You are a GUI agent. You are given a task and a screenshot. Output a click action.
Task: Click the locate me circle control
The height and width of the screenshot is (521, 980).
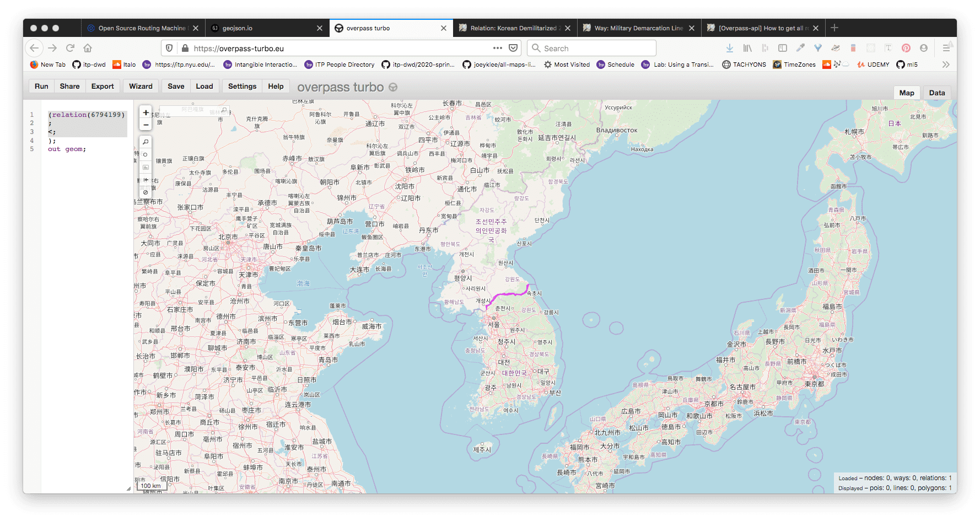[x=146, y=155]
